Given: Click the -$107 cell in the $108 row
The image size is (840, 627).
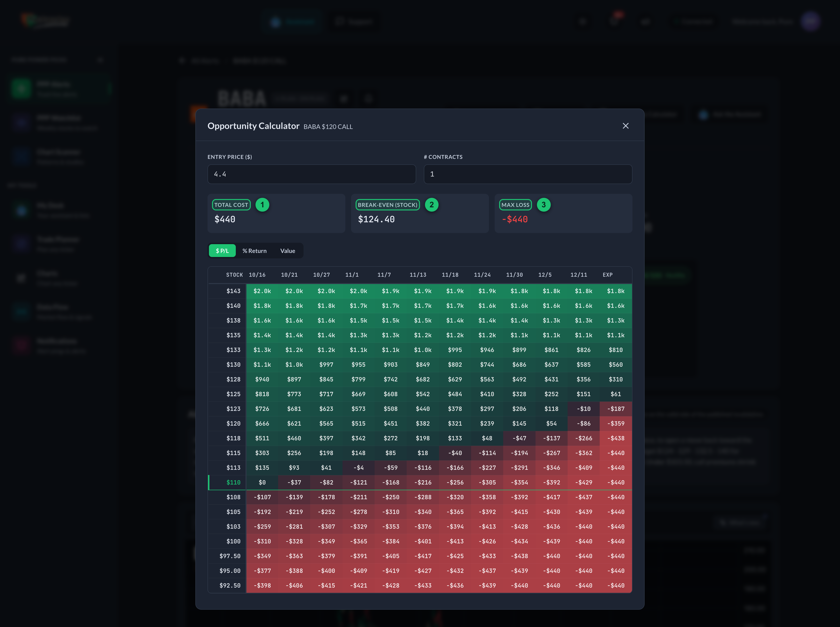Looking at the screenshot, I should coord(262,497).
